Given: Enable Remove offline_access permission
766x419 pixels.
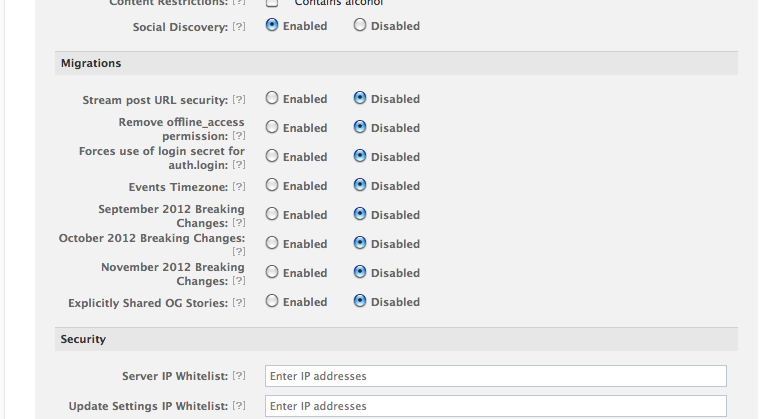Looking at the screenshot, I should (272, 127).
